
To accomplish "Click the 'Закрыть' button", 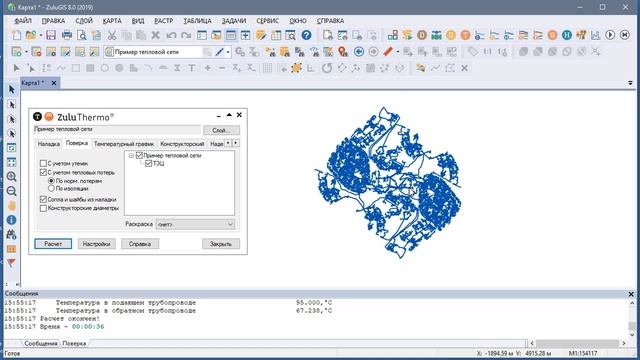I will point(221,244).
